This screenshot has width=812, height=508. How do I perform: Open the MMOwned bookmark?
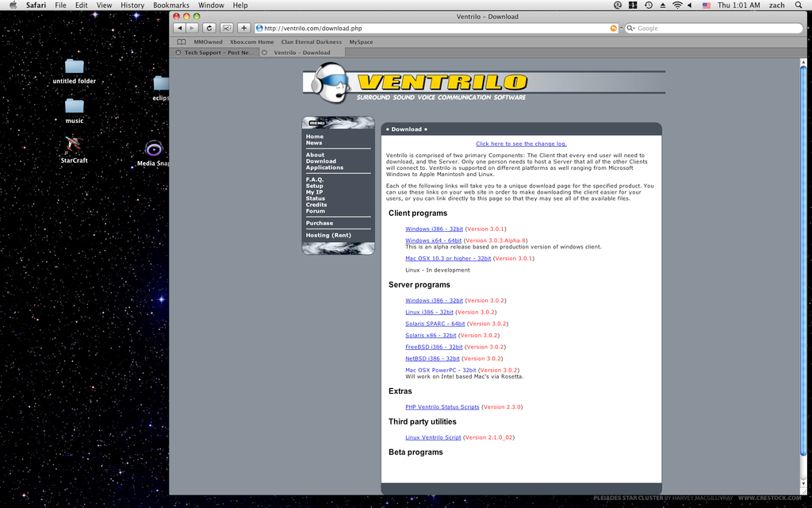[x=209, y=42]
